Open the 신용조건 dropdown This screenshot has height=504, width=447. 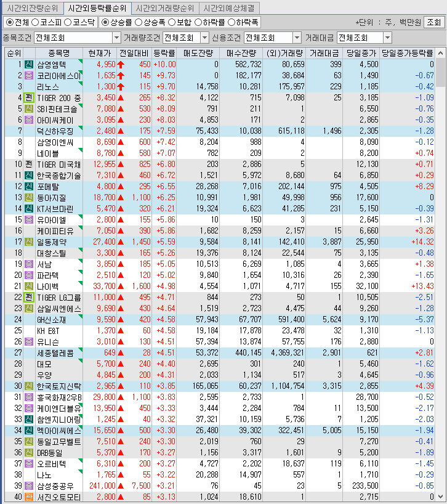(x=297, y=38)
